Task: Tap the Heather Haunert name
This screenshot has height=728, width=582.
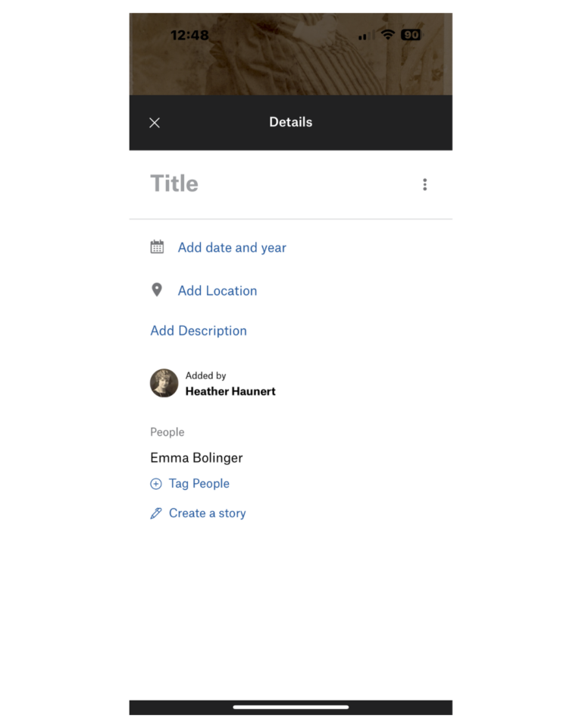Action: pyautogui.click(x=230, y=391)
